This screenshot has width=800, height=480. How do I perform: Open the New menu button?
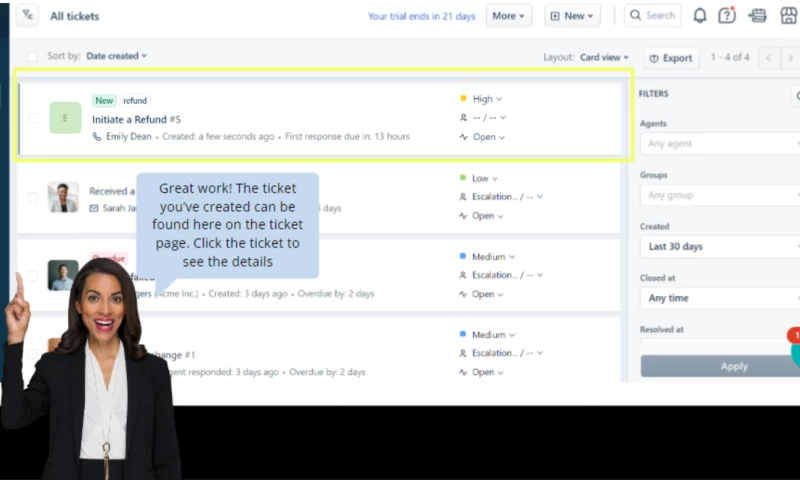(572, 16)
